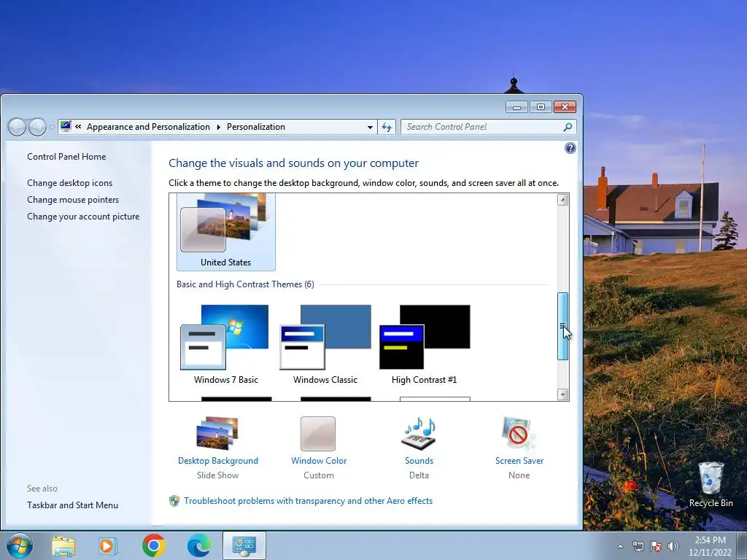Screen dimensions: 747x560
Task: Click the magnifier search icon
Action: [x=568, y=127]
